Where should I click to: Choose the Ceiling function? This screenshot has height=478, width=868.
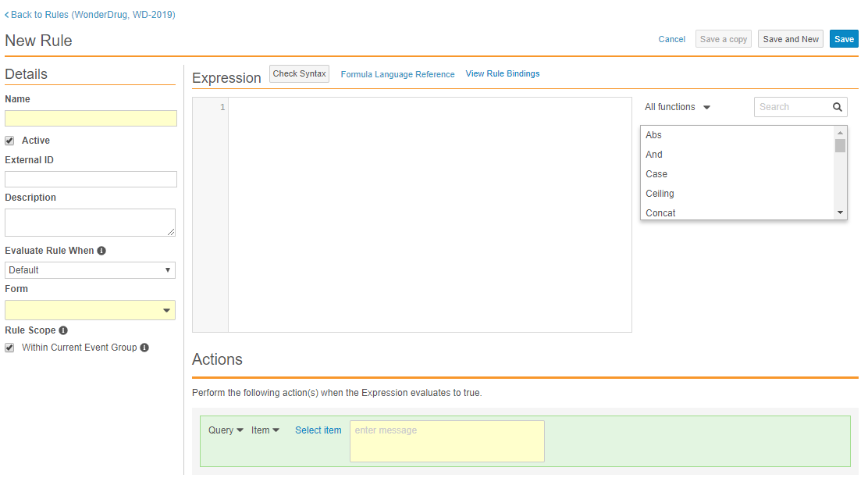coord(660,194)
